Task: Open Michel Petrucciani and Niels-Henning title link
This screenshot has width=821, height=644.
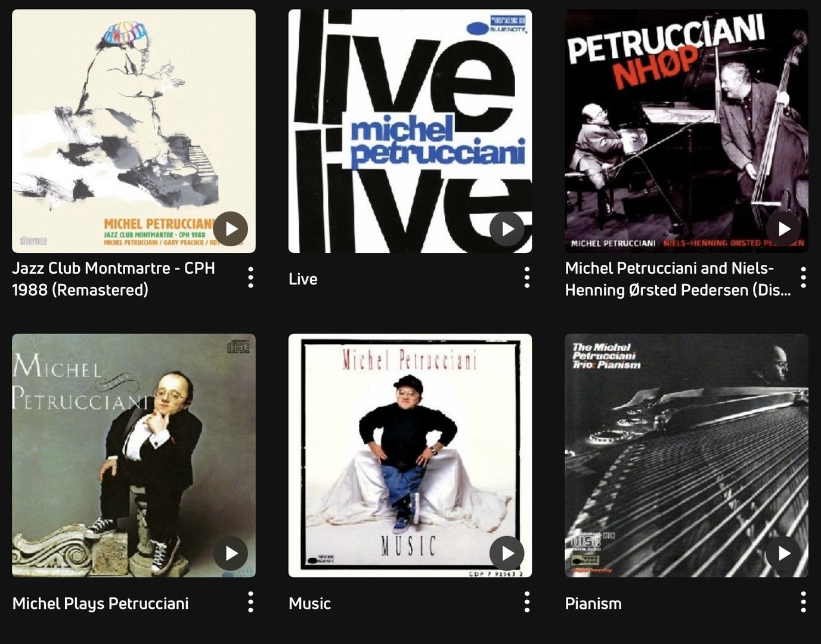Action: click(678, 279)
